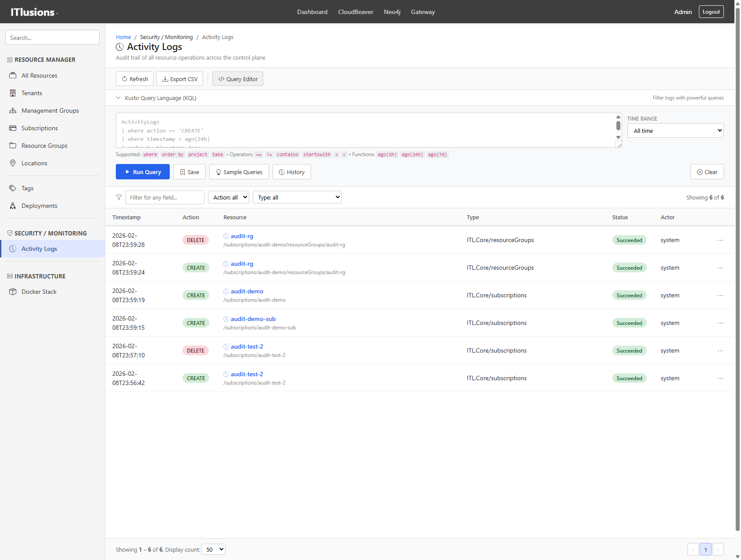Run the KQL query

tap(143, 171)
